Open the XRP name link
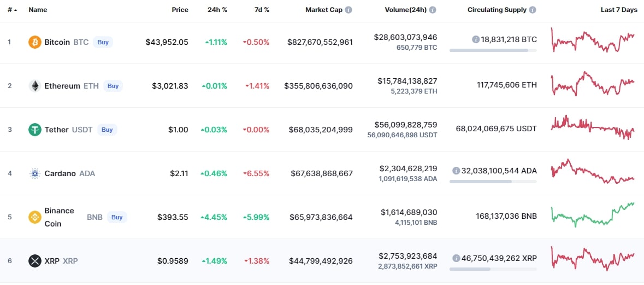 coord(52,261)
